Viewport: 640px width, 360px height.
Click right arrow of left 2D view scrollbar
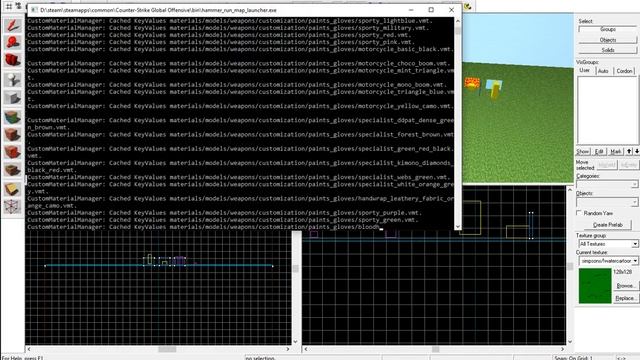288,349
